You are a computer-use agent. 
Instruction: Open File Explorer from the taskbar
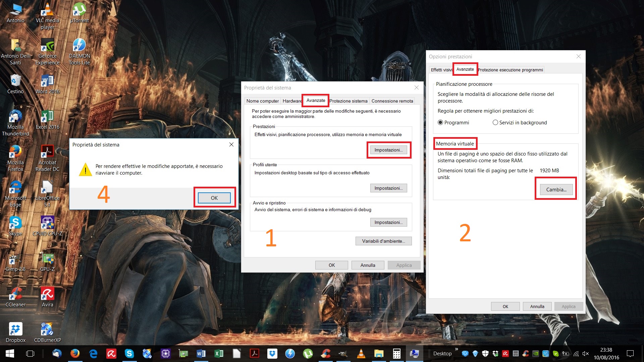(379, 354)
